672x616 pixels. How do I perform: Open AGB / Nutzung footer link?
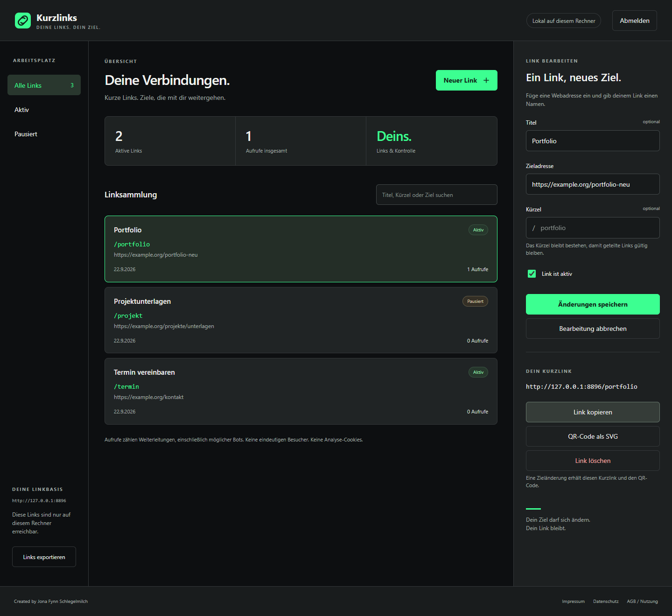[642, 601]
